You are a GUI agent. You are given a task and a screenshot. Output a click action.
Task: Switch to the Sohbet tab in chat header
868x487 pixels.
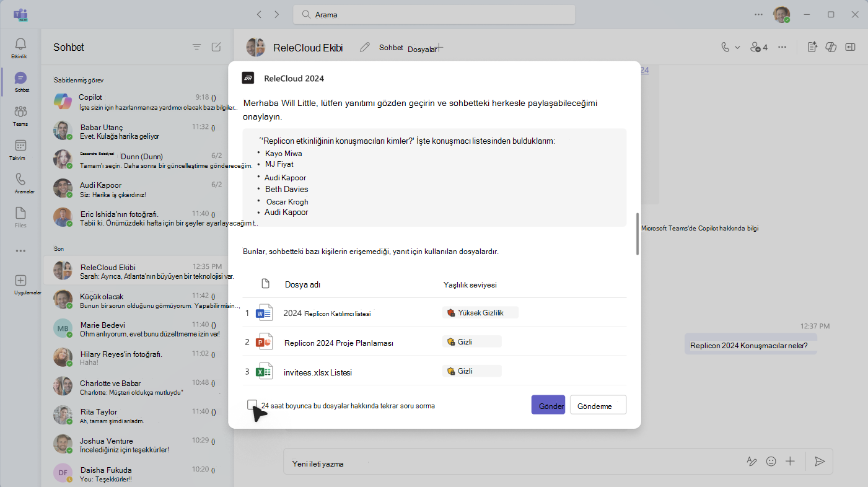391,47
